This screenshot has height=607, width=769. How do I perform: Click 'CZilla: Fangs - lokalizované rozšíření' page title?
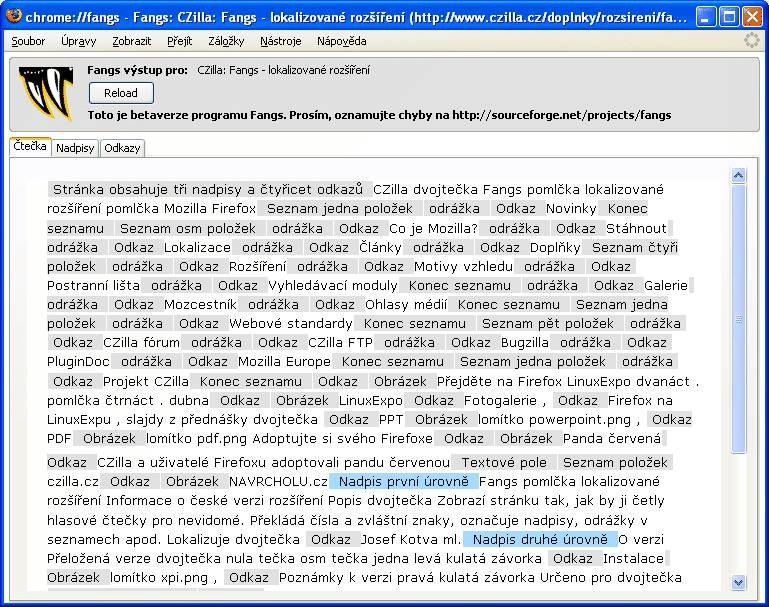pyautogui.click(x=283, y=70)
